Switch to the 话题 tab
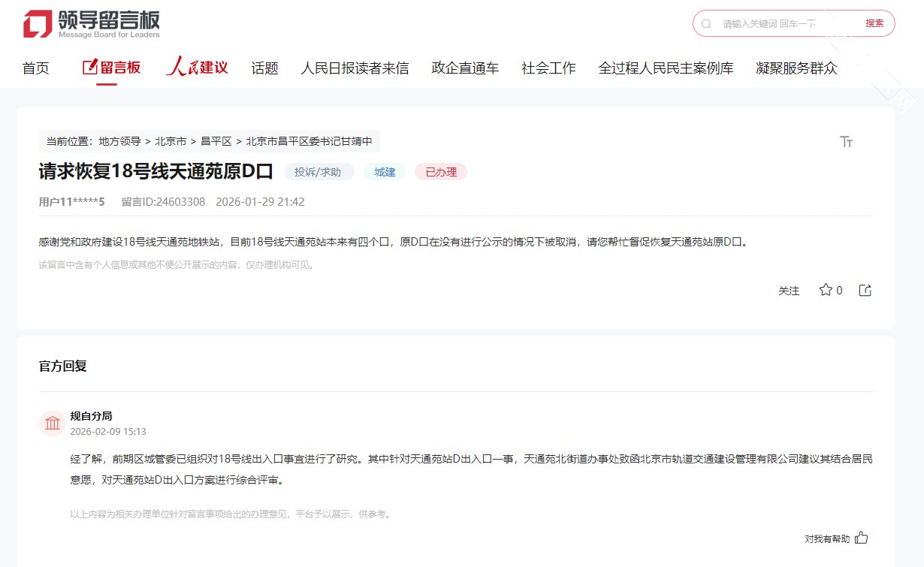924x567 pixels. (264, 68)
